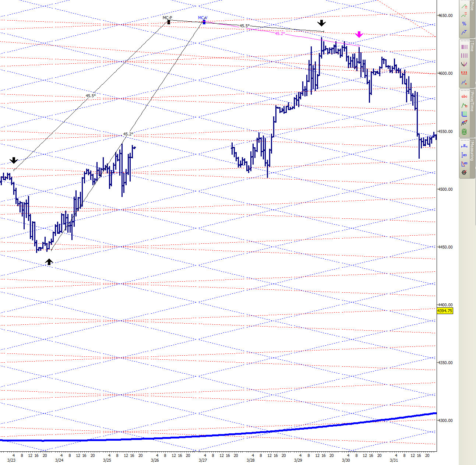This screenshot has height=465, width=476.
Task: Click the 4300.00 price axis label
Action: tap(445, 420)
